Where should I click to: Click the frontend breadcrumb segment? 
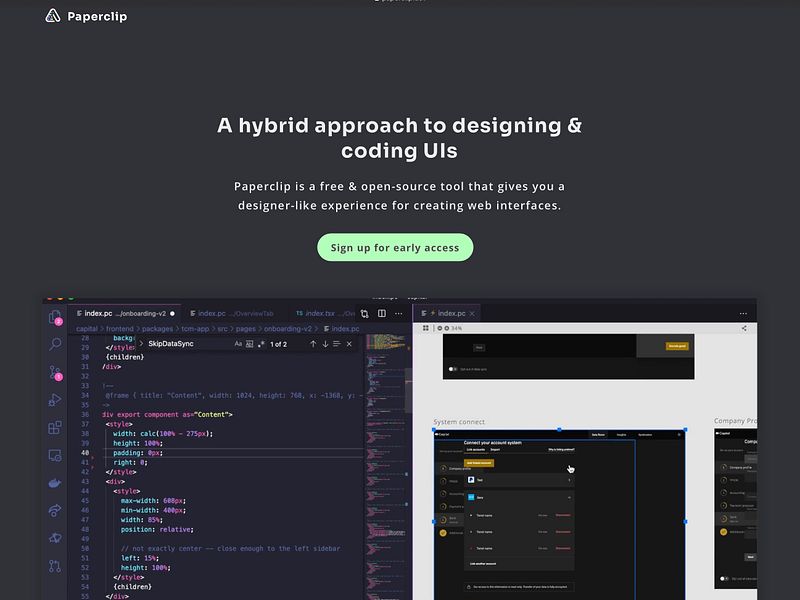[x=119, y=329]
